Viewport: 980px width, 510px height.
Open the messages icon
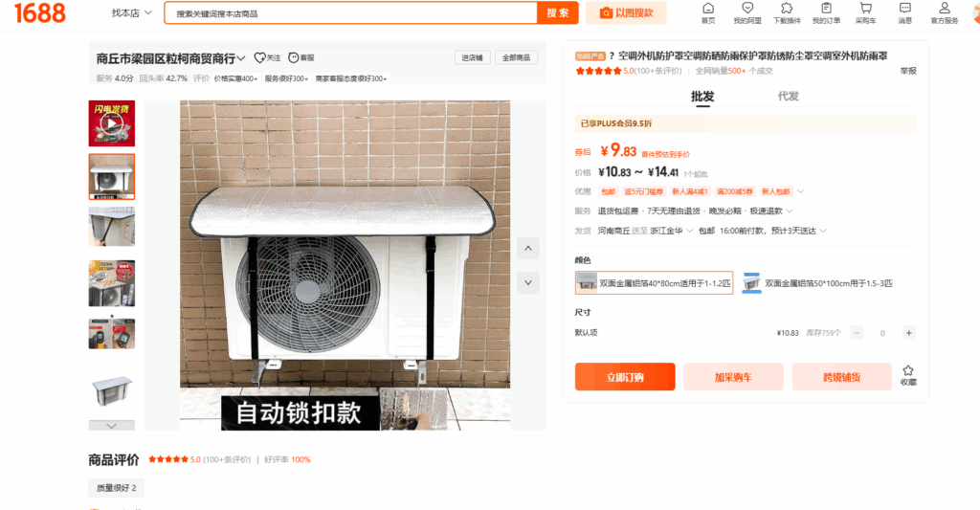[x=905, y=8]
